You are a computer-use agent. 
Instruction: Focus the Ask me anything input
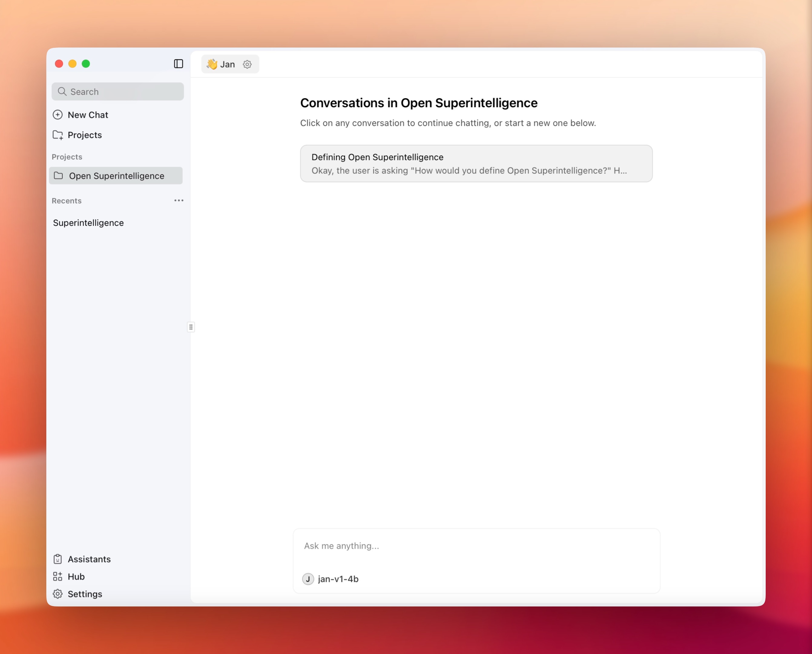tap(476, 546)
